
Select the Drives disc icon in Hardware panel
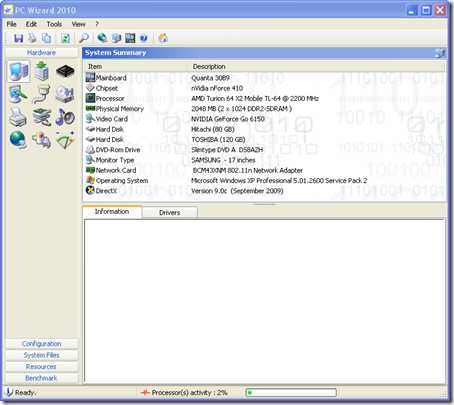click(x=65, y=94)
